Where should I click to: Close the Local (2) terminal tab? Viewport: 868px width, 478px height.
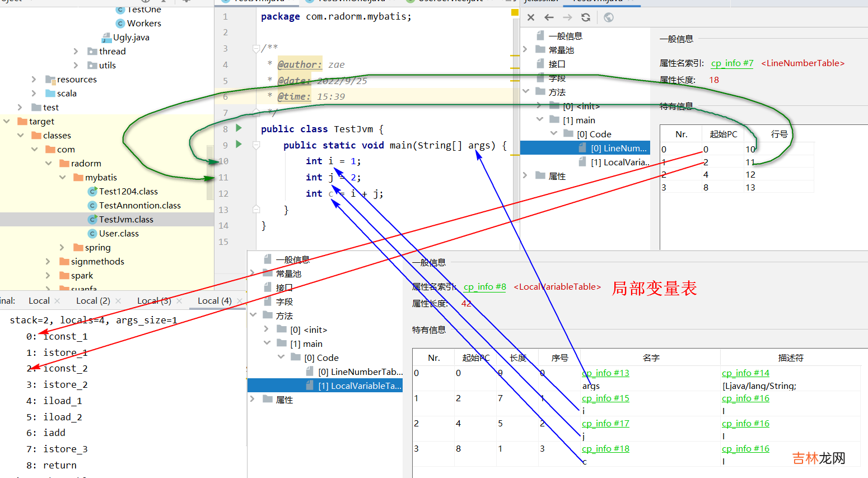click(x=118, y=301)
